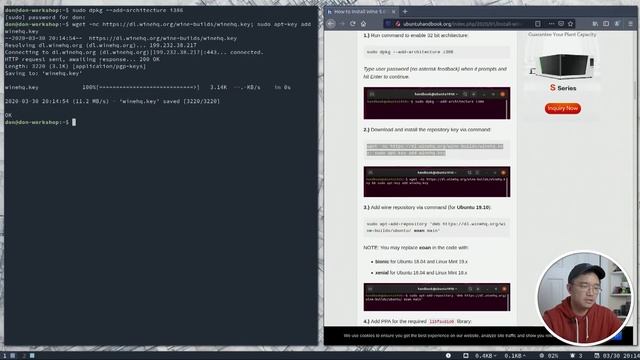This screenshot has height=360, width=640.
Task: Open Firefox account icon
Action: click(x=617, y=24)
